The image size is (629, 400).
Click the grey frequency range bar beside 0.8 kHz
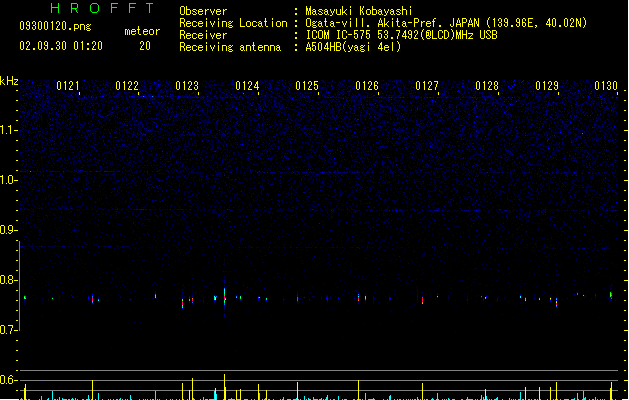click(20, 286)
